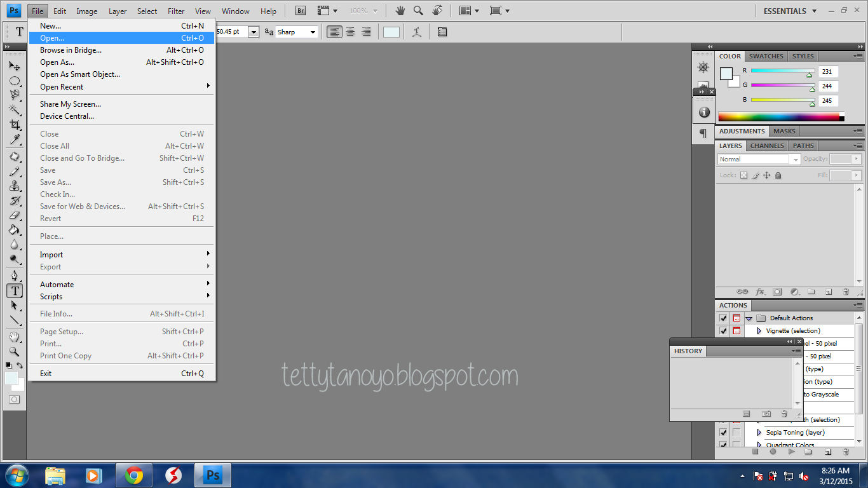Select the Pen tool

tap(15, 276)
